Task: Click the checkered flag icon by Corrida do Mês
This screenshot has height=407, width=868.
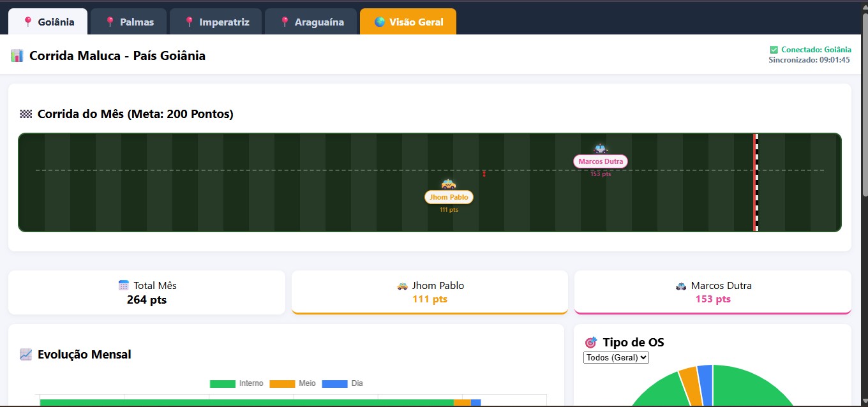Action: (26, 114)
